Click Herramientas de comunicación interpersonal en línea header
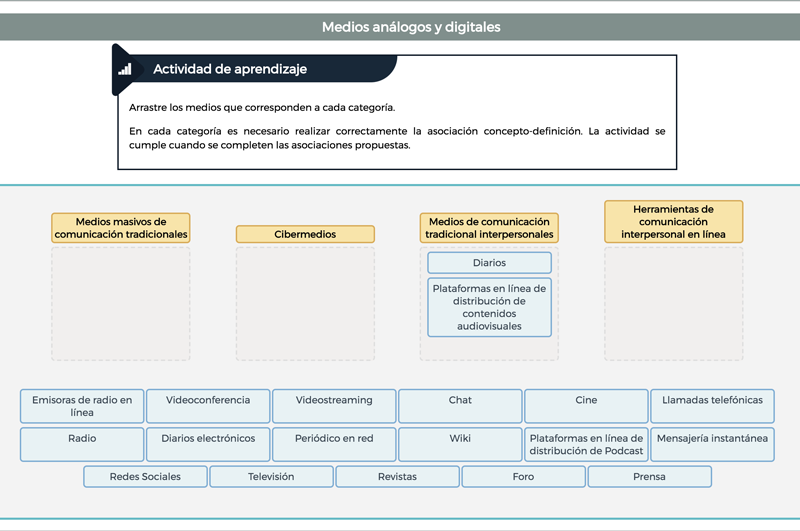800x531 pixels. pos(673,221)
